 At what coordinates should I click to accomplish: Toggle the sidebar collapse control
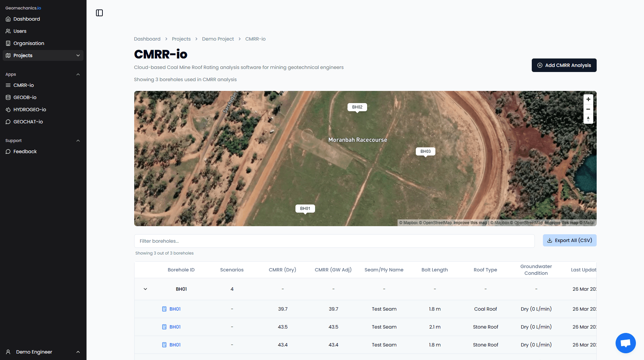pyautogui.click(x=99, y=13)
